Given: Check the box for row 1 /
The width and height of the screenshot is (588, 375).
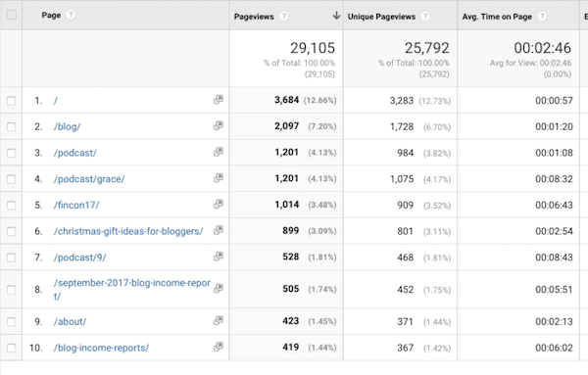Looking at the screenshot, I should (11, 101).
